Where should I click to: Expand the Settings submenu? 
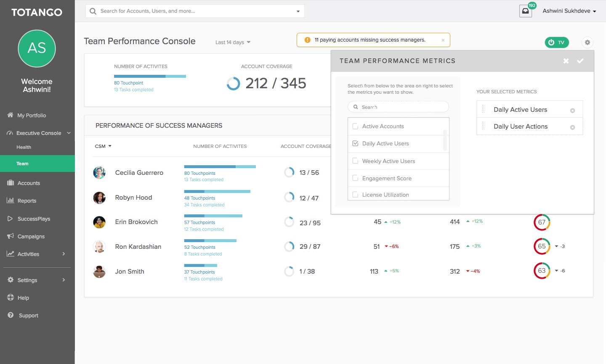point(64,280)
